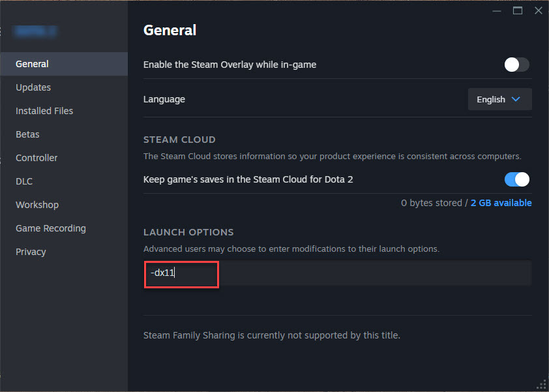Viewport: 549px width, 392px height.
Task: Click the 2 GB available link
Action: click(501, 203)
